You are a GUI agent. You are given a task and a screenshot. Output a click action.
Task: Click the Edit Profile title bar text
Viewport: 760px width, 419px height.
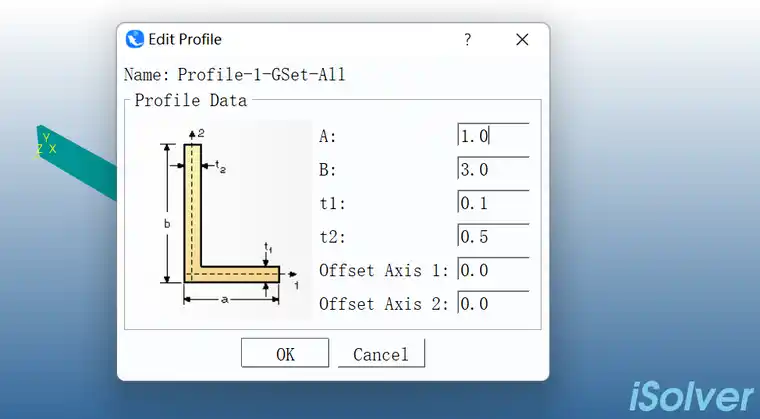pos(185,40)
